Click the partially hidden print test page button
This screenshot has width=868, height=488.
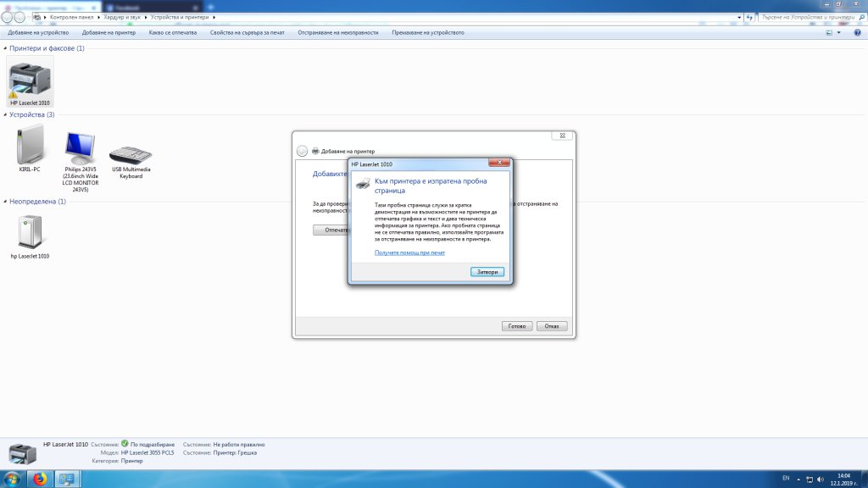pos(331,230)
